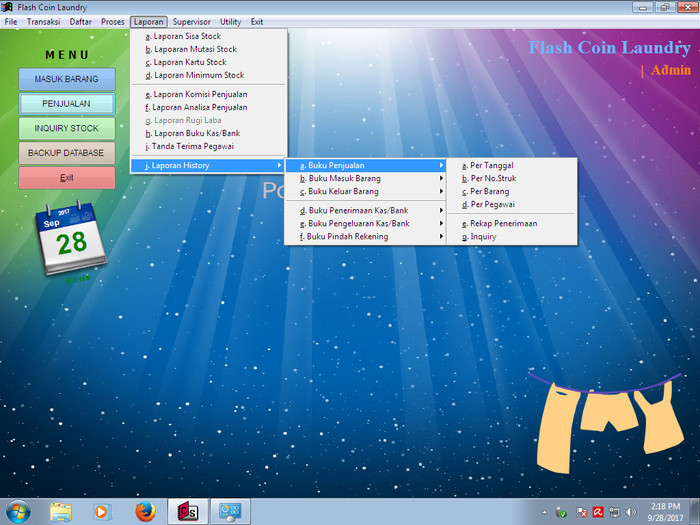Open Firefox from the taskbar
This screenshot has height=525, width=700.
(x=145, y=512)
